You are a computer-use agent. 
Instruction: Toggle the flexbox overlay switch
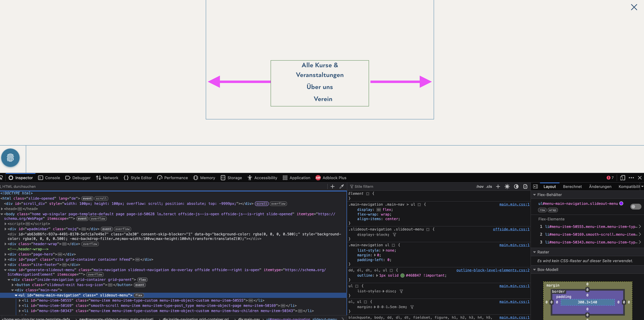click(x=636, y=207)
